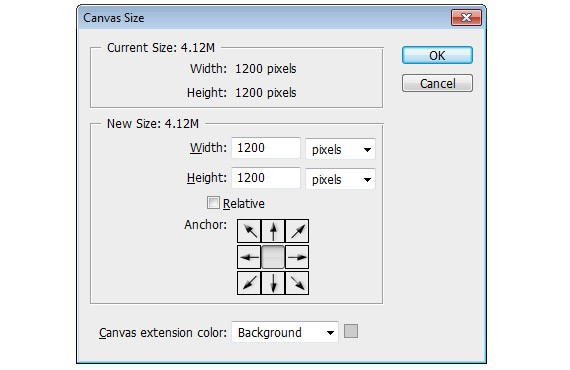Set anchor to the top-right arrow
The image size is (570, 370).
297,231
